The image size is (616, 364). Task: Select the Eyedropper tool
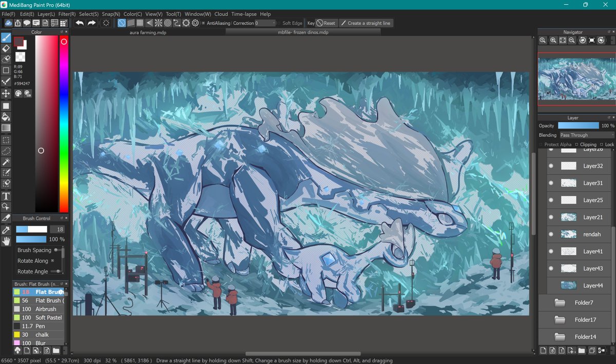point(6,230)
